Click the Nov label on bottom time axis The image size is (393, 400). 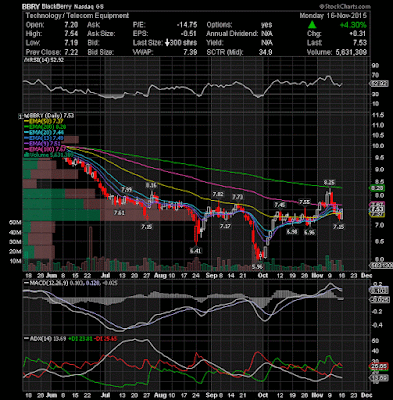pyautogui.click(x=317, y=394)
